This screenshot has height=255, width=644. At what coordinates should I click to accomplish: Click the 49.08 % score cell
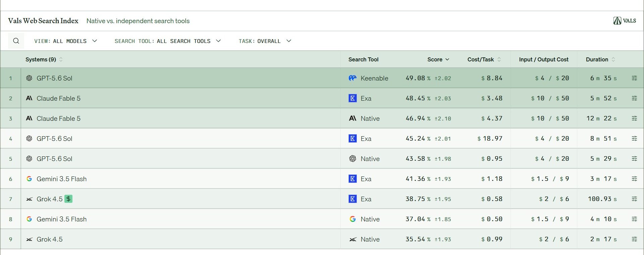[428, 78]
